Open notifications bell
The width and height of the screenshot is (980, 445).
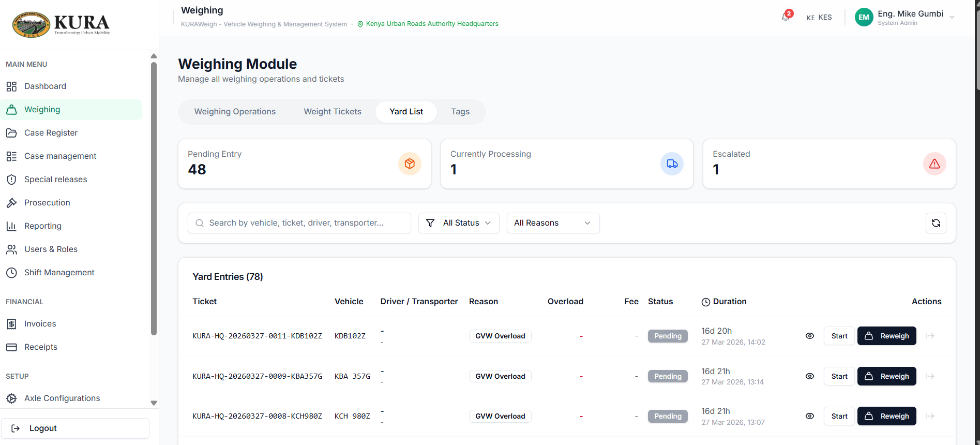click(786, 17)
